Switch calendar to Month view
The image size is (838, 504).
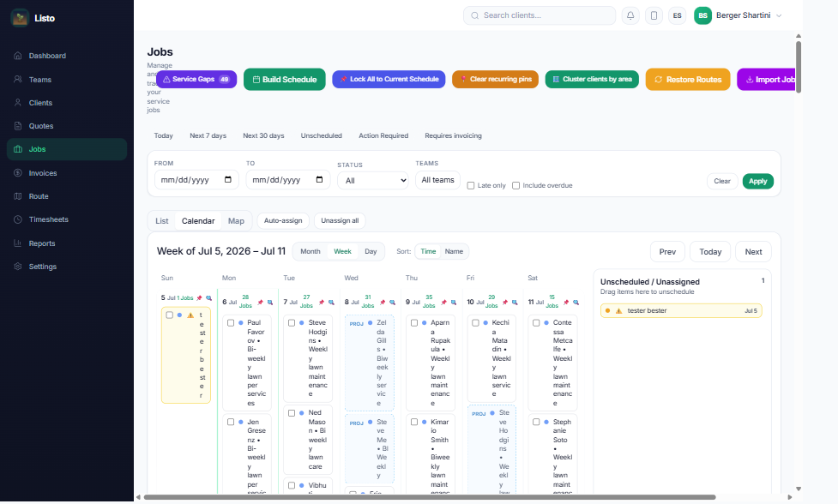coord(310,251)
